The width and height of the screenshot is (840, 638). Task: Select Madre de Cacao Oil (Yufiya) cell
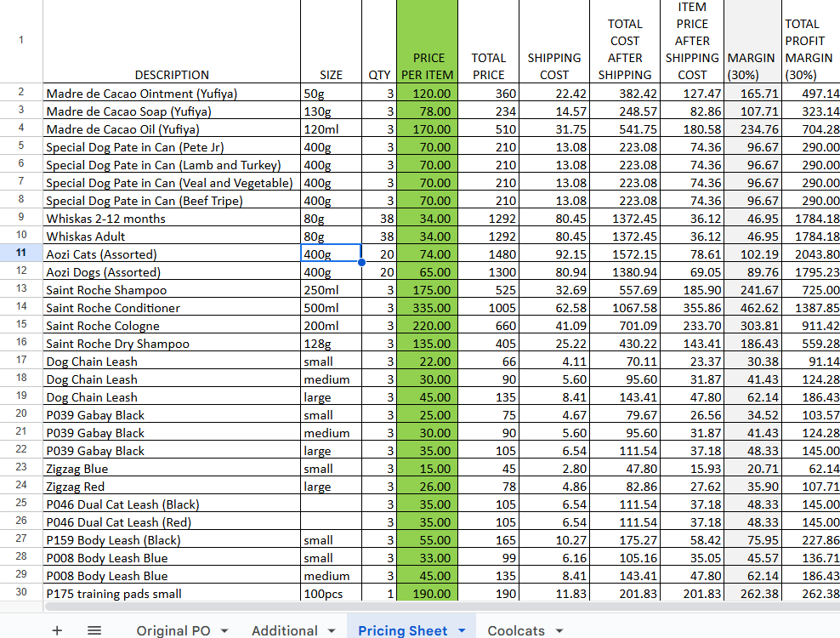[172, 129]
